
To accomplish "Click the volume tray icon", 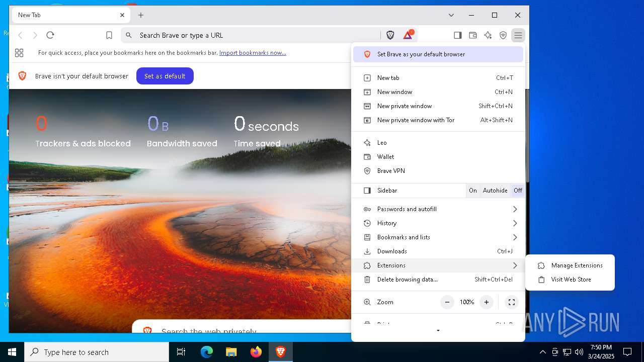I will click(x=579, y=352).
